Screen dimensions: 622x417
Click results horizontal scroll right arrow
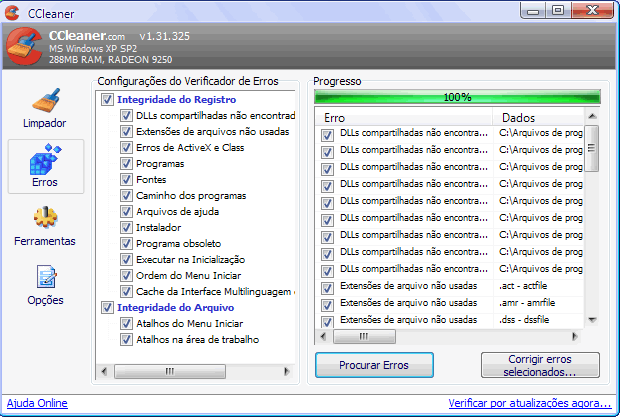574,336
